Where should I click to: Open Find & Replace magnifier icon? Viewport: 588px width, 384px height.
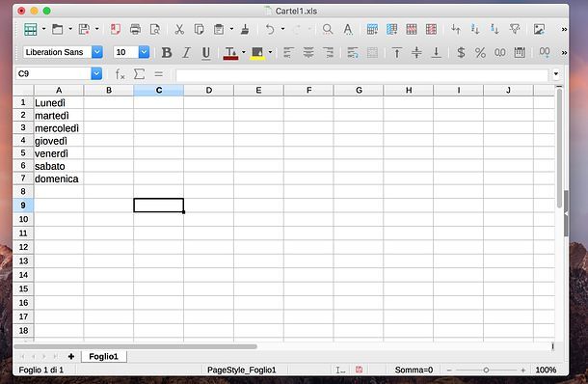[x=328, y=29]
